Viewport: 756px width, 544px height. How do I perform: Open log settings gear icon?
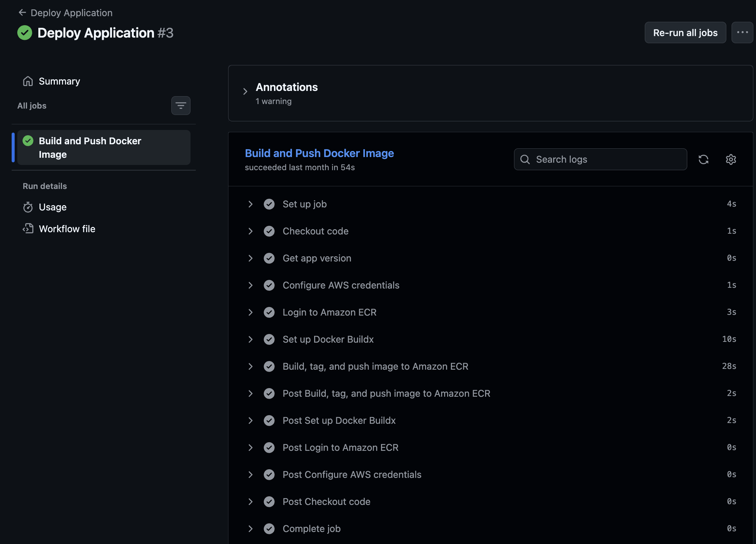731,159
